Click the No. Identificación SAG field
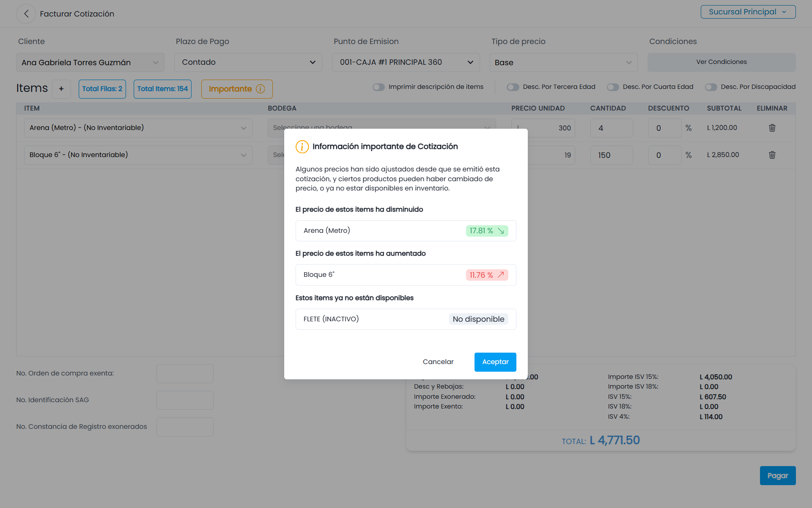Screen dimensions: 812x508 [x=185, y=400]
